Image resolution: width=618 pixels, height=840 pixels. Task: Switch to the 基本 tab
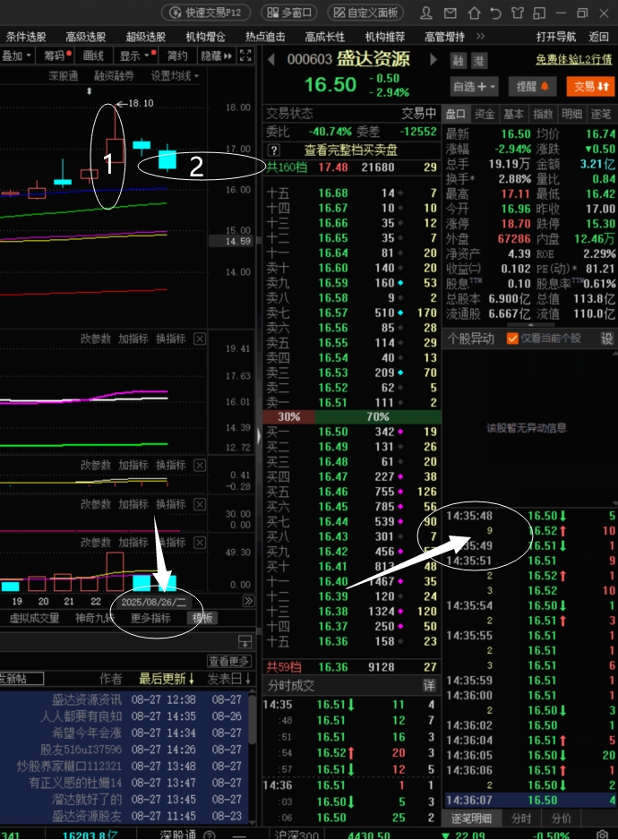(x=513, y=114)
